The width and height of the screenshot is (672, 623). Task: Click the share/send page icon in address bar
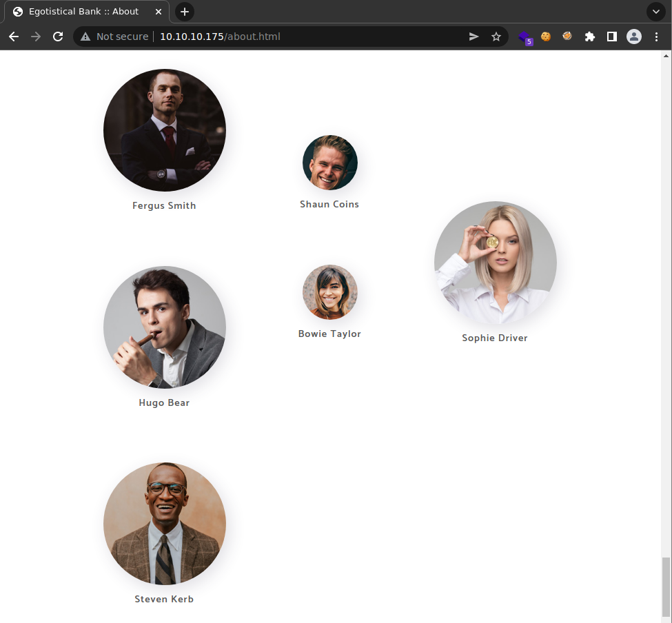tap(474, 37)
